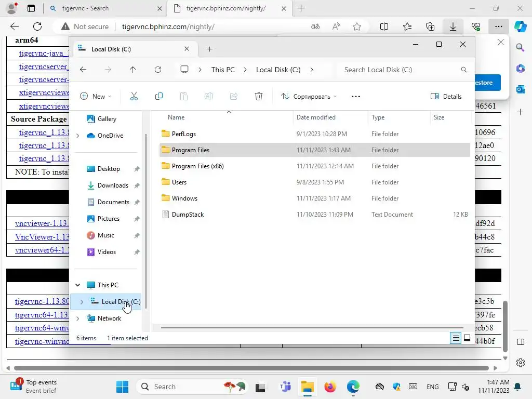Select the PerfLogs folder row
The height and width of the screenshot is (399, 532).
click(314, 134)
